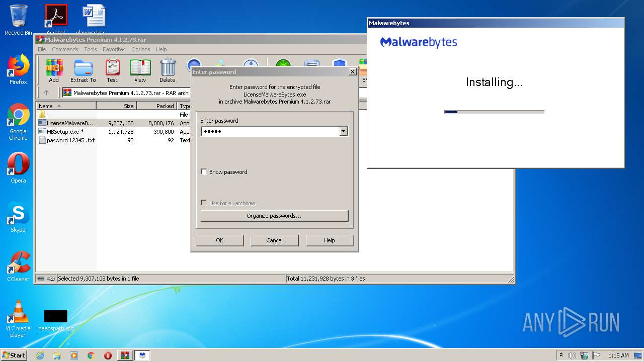Click Cancel in the password dialog
The image size is (644, 362).
pyautogui.click(x=274, y=240)
